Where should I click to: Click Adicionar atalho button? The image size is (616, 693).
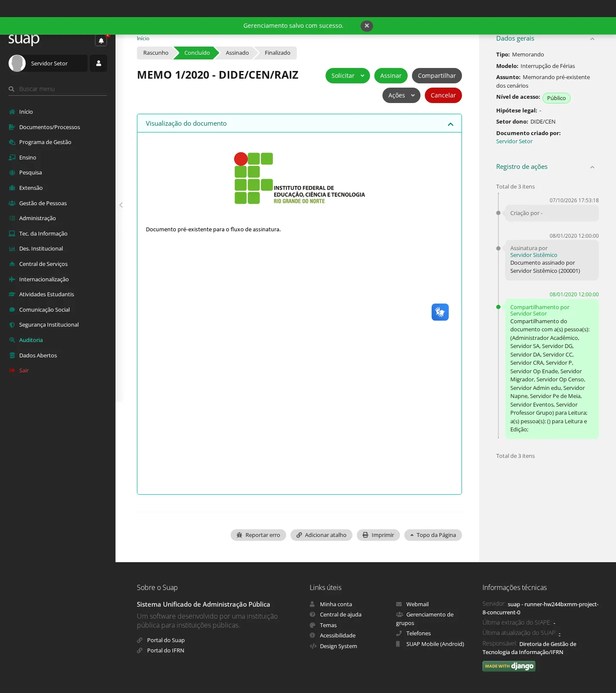(321, 535)
